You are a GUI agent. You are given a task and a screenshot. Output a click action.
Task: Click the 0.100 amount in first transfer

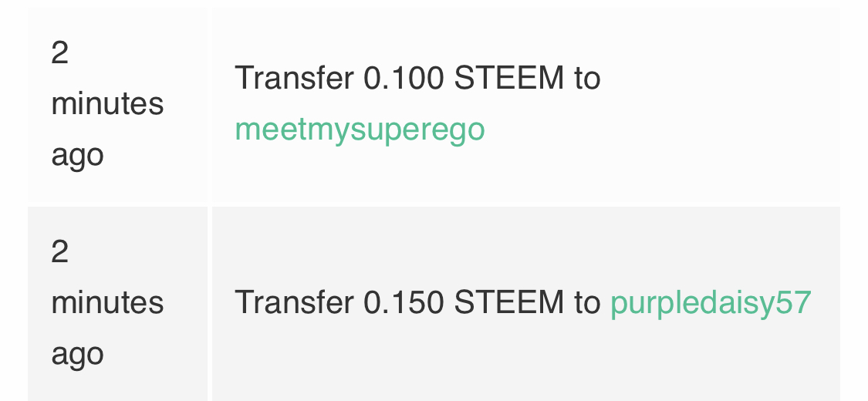tap(404, 78)
